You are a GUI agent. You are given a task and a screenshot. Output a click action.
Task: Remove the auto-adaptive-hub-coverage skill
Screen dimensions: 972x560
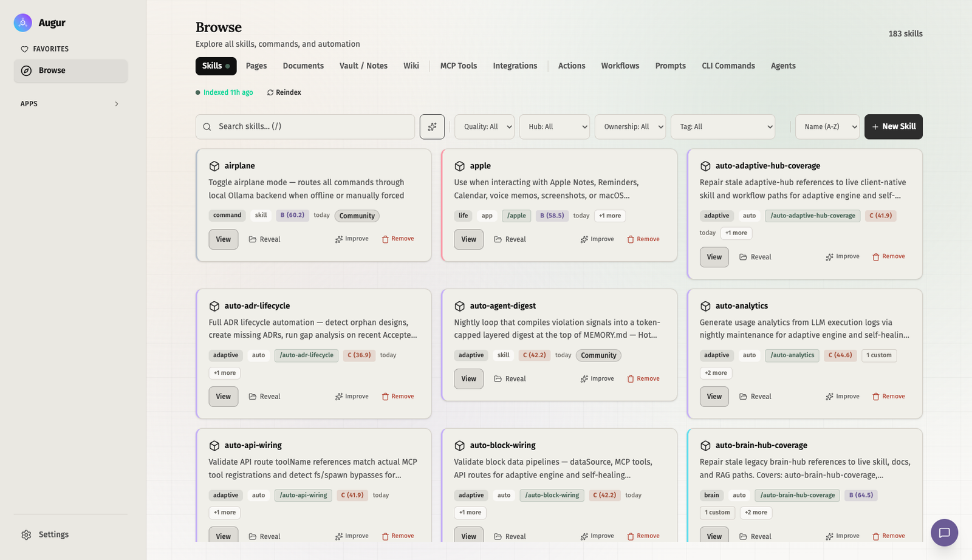(889, 256)
